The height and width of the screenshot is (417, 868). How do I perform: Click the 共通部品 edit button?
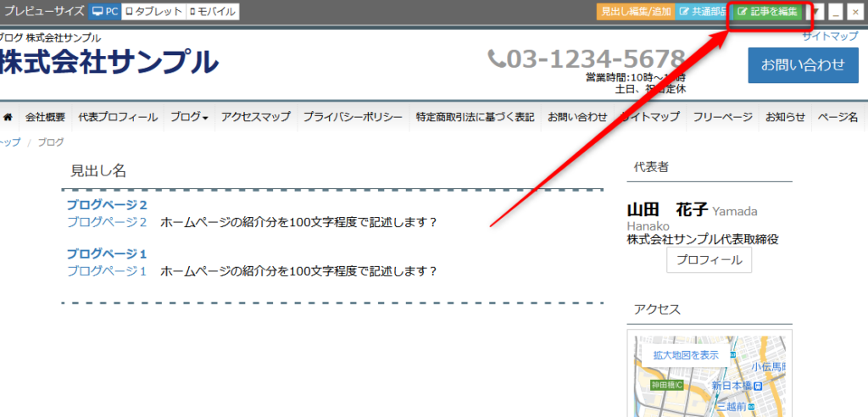[x=701, y=12]
